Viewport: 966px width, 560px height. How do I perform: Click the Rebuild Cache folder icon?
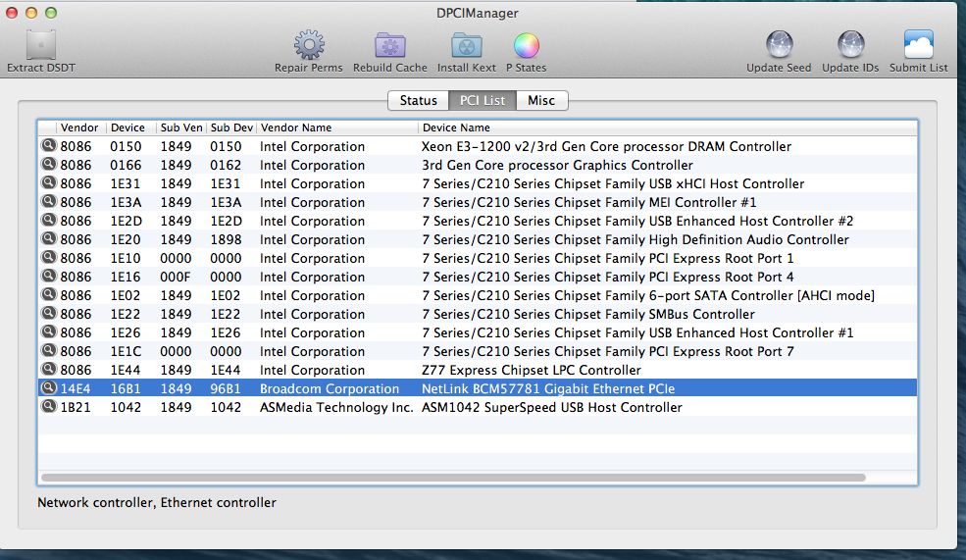click(390, 45)
